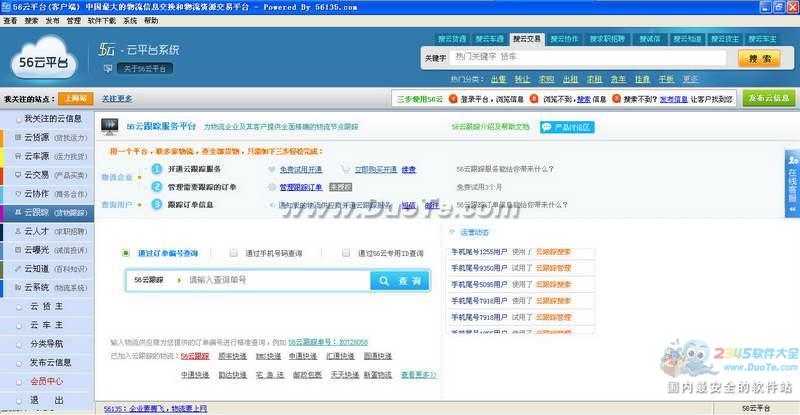Click the green 发布云信息 button
Image resolution: width=800 pixels, height=415 pixels.
point(769,98)
